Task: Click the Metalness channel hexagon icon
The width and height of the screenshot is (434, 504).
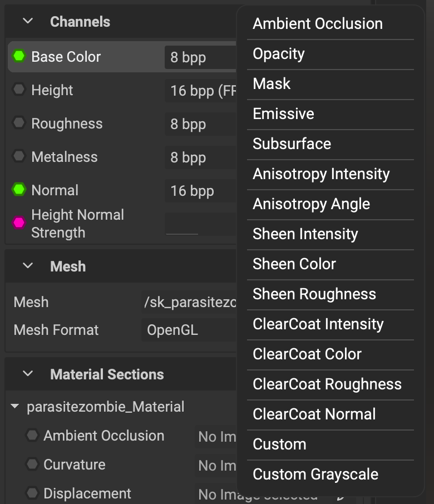Action: click(x=19, y=156)
